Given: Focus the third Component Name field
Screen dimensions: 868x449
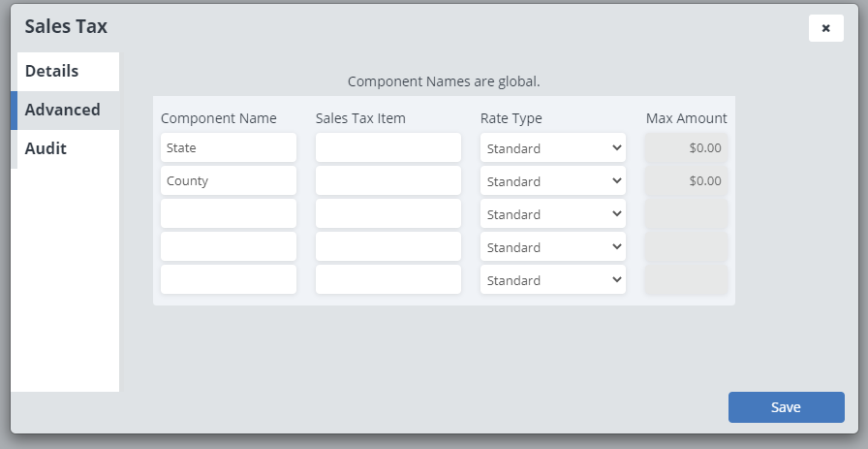Looking at the screenshot, I should 229,214.
